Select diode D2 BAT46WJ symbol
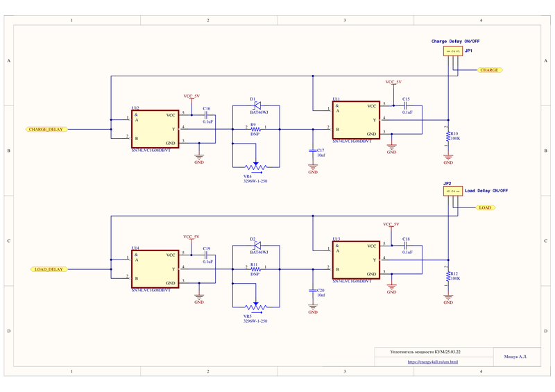 coord(256,246)
